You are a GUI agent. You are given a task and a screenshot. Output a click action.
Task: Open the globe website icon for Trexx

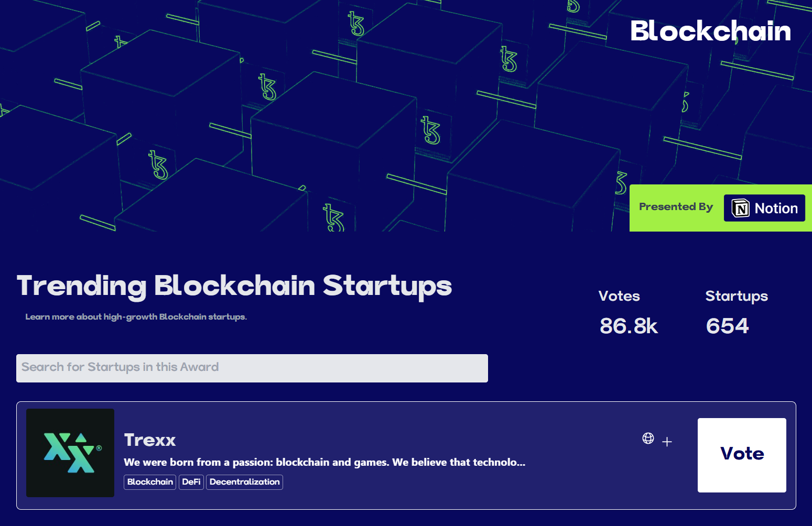click(x=648, y=438)
